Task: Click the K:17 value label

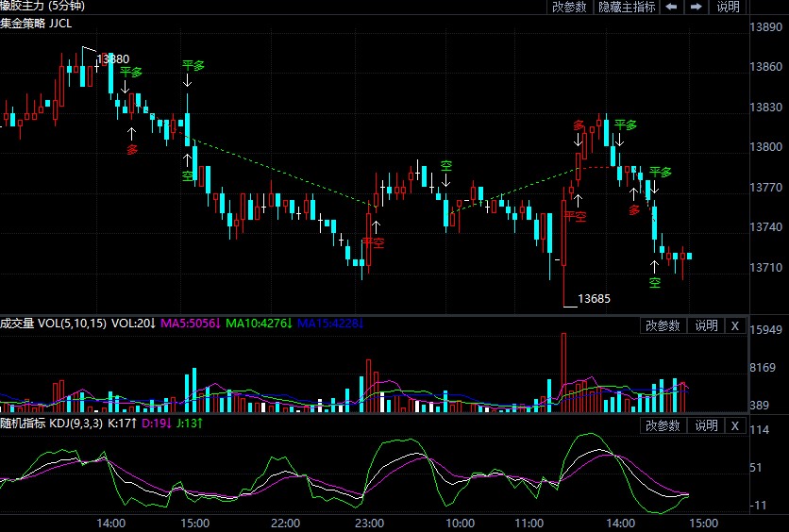Action: [123, 423]
